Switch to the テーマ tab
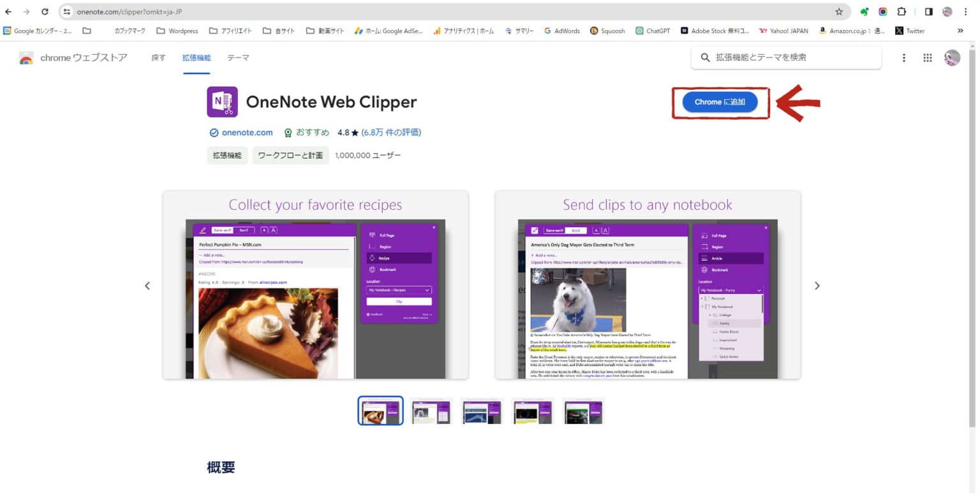This screenshot has width=980, height=498. (x=237, y=57)
